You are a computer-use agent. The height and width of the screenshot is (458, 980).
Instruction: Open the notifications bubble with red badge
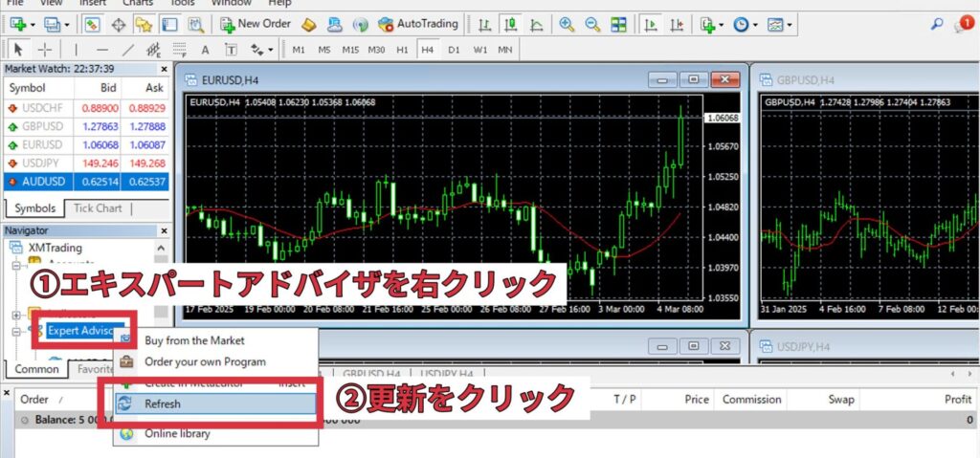coord(963,24)
